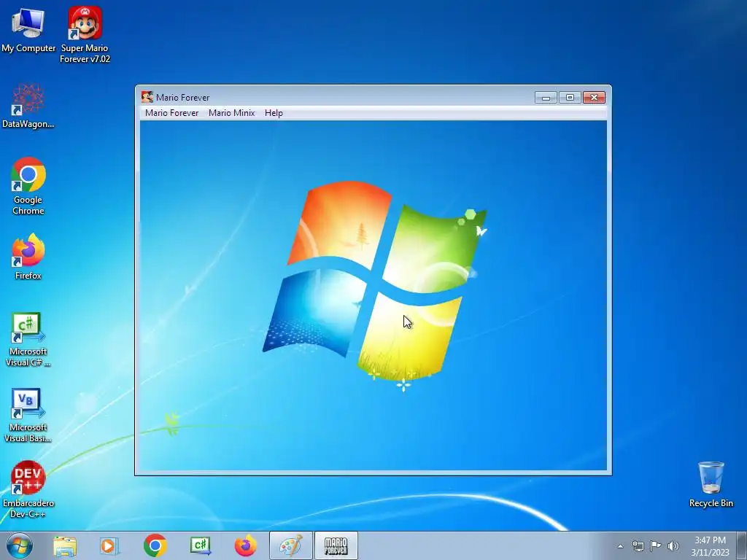The height and width of the screenshot is (560, 747).
Task: Open Visual C# from the taskbar
Action: (x=201, y=545)
